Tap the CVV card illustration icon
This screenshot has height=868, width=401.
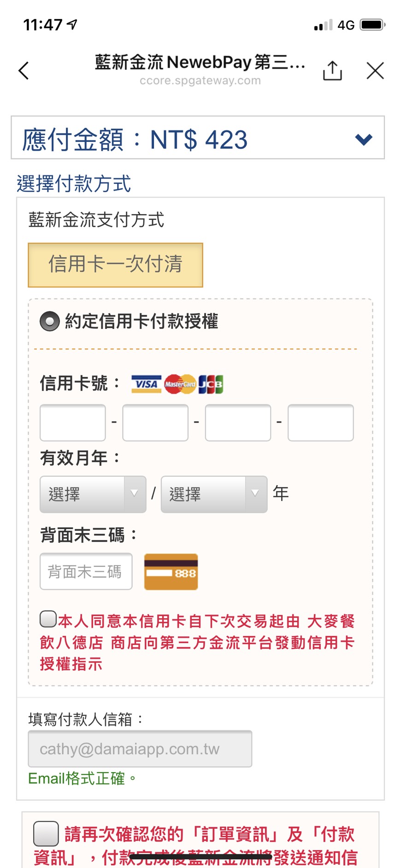tap(171, 572)
